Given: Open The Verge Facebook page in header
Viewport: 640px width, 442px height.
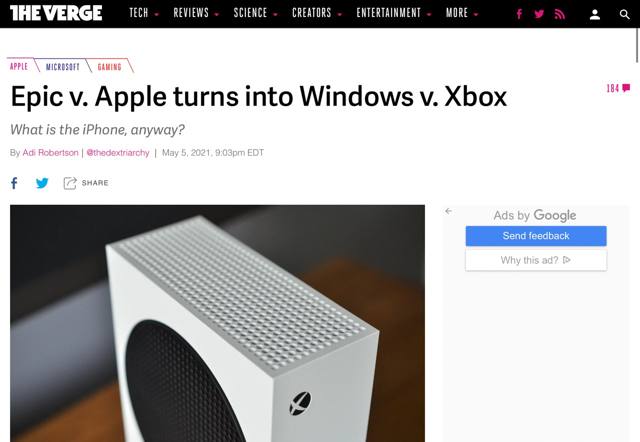Looking at the screenshot, I should pyautogui.click(x=519, y=14).
